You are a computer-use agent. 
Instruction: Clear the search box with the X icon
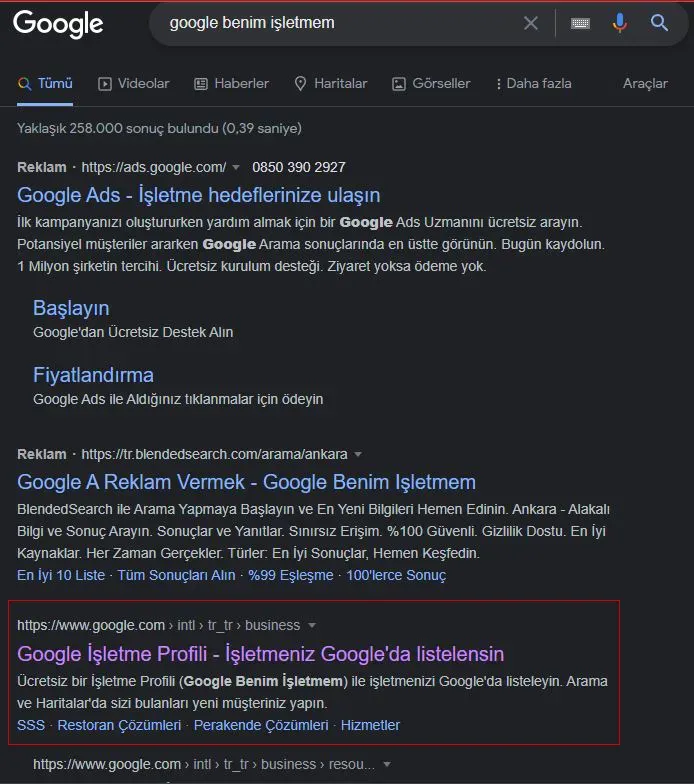(x=530, y=22)
